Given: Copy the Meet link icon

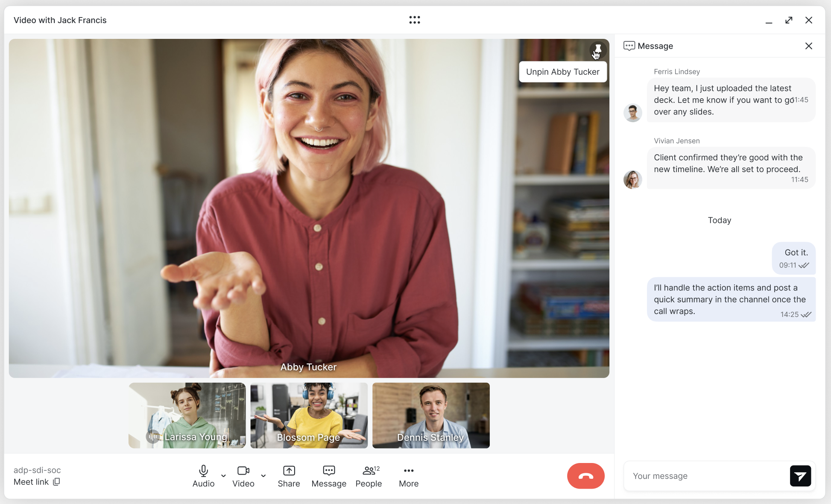Looking at the screenshot, I should click(x=56, y=482).
